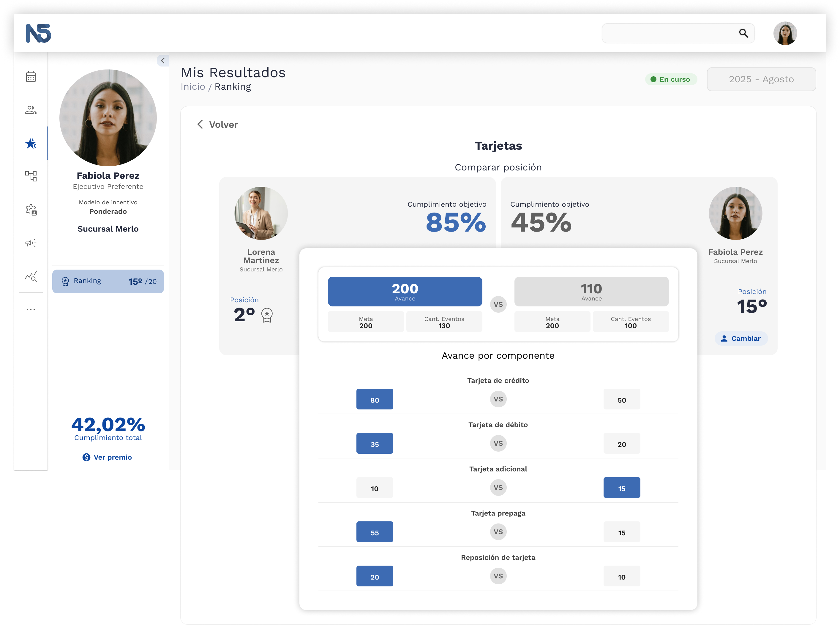Click the search magnifier icon
Viewport: 840px width, 625px height.
pyautogui.click(x=743, y=33)
